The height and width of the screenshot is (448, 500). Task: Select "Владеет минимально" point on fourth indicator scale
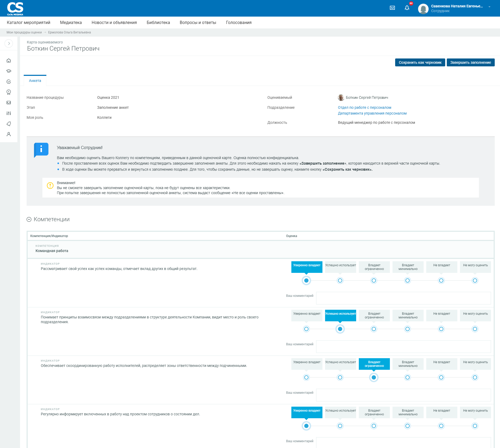click(x=408, y=426)
